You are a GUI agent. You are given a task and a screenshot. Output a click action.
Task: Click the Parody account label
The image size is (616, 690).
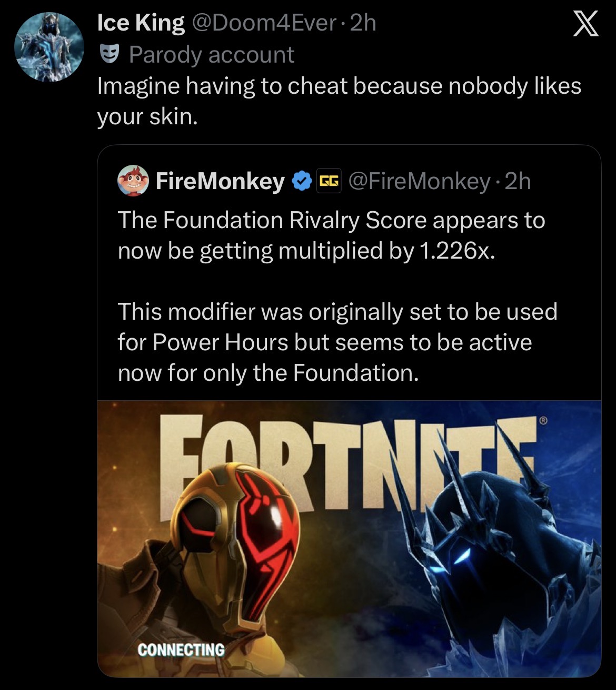(x=212, y=55)
